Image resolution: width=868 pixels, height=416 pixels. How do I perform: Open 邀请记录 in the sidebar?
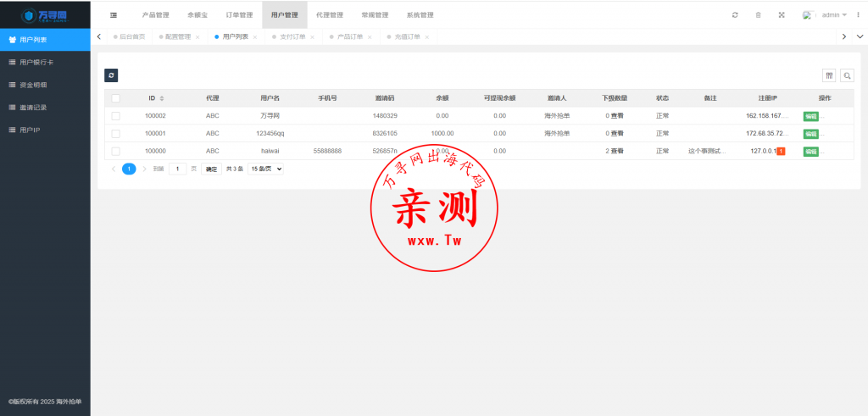click(45, 108)
